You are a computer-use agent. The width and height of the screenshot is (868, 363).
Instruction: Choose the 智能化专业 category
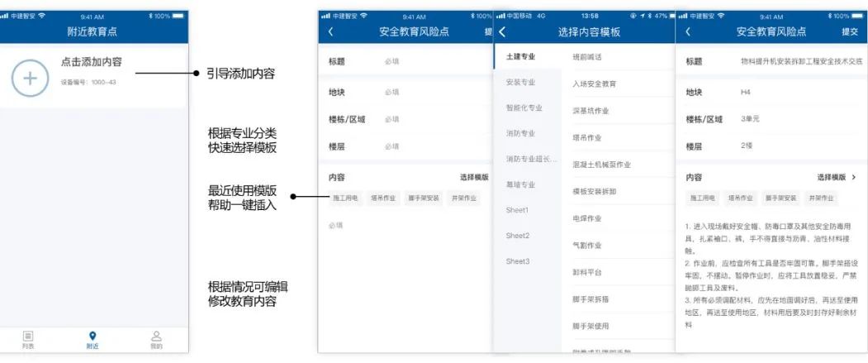pos(524,107)
